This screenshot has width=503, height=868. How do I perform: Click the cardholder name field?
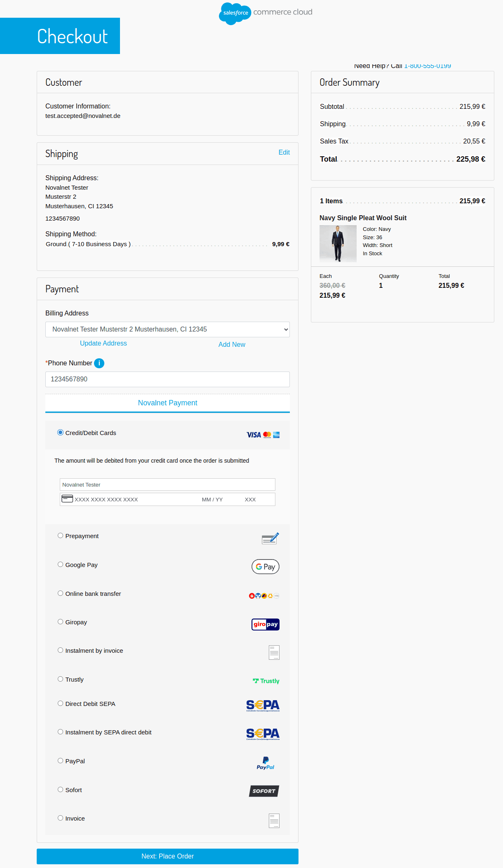[x=167, y=485]
